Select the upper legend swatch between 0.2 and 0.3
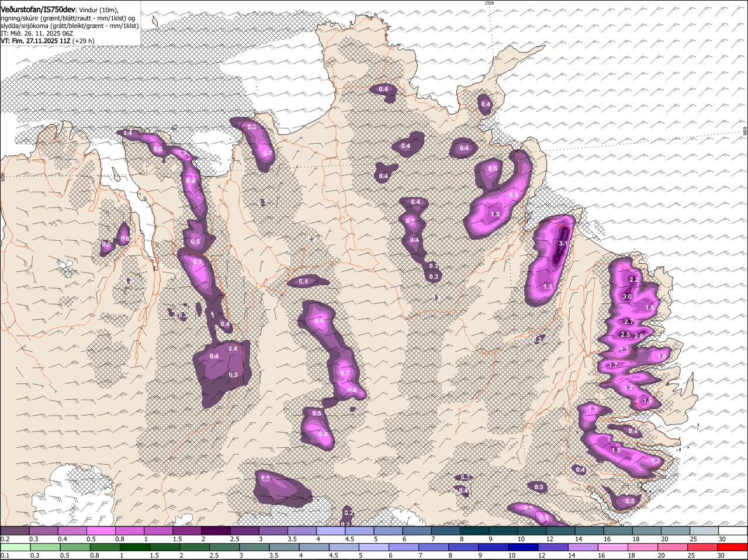Image resolution: width=748 pixels, height=560 pixels. 15,531
